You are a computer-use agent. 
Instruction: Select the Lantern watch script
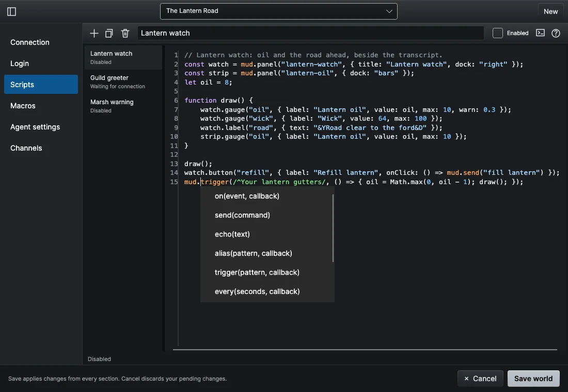pos(123,58)
